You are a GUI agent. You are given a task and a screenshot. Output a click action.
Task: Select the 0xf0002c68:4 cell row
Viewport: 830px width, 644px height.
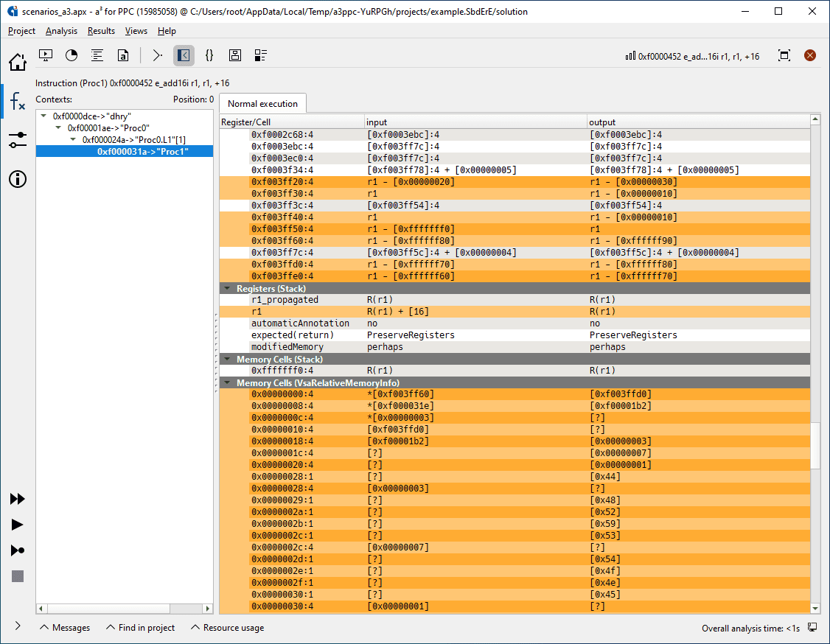[x=515, y=135]
